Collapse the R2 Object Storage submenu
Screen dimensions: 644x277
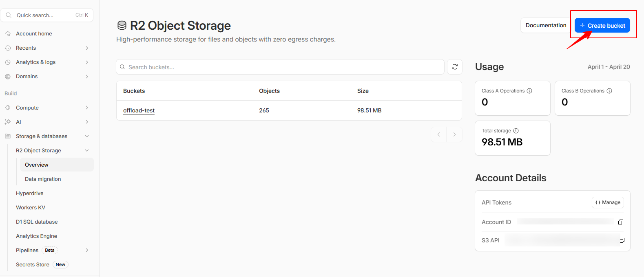(87, 150)
